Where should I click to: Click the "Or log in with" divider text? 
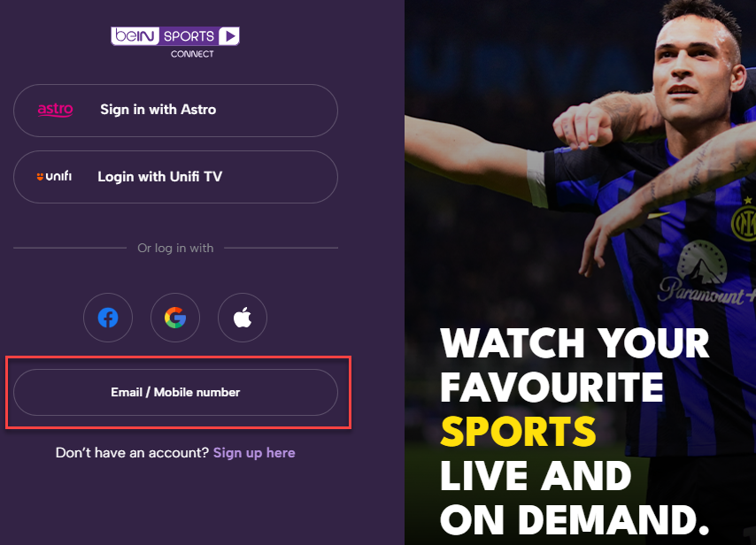pos(175,248)
